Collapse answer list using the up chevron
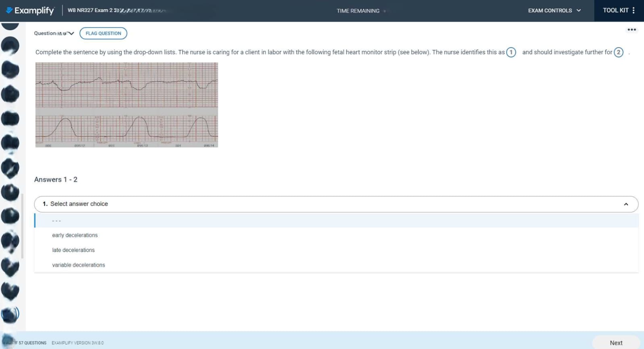644x349 pixels. pyautogui.click(x=625, y=204)
